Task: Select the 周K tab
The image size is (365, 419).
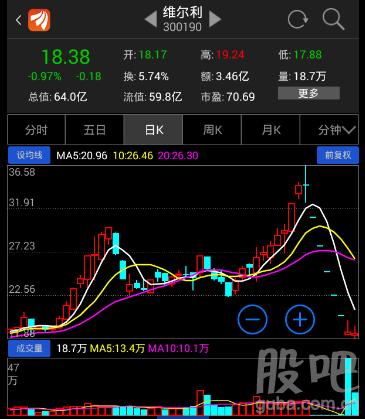Action: (x=212, y=129)
